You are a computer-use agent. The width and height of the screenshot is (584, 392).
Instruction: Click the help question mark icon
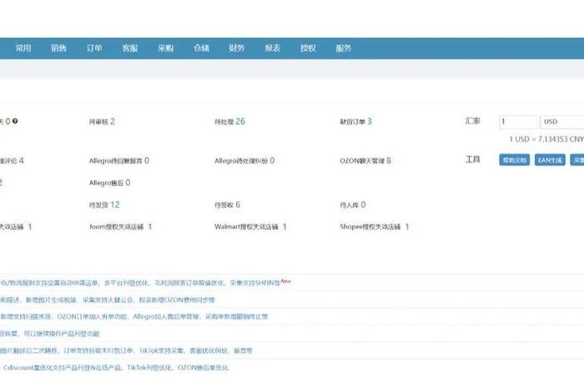tap(15, 121)
